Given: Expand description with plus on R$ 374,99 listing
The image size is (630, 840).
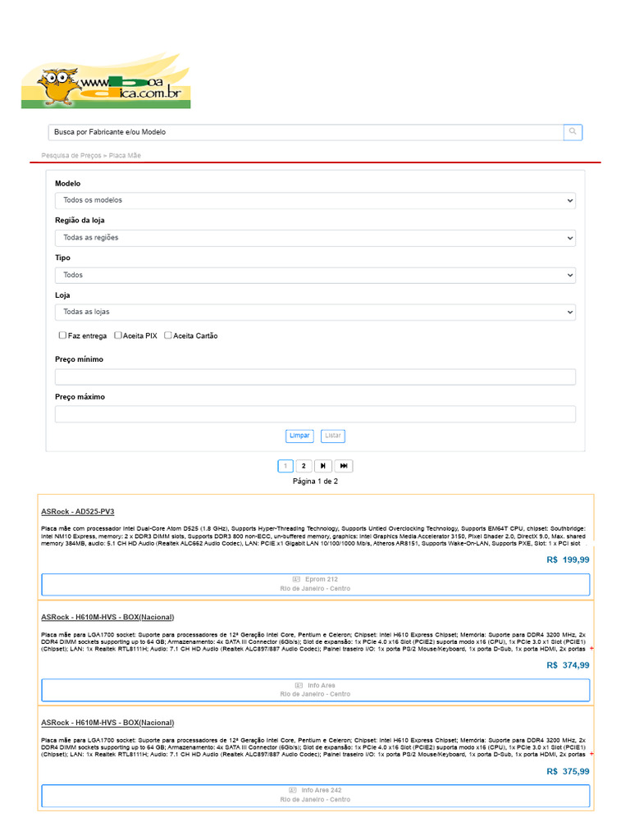Looking at the screenshot, I should [x=591, y=649].
